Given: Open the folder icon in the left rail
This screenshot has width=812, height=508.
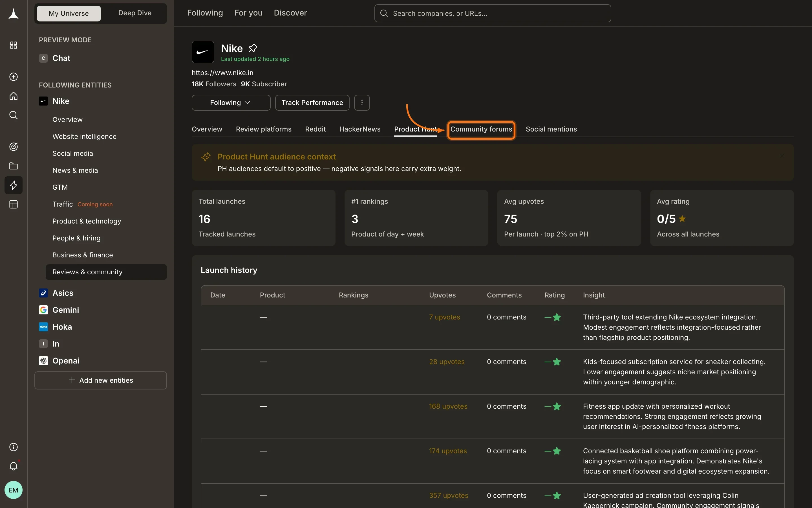Looking at the screenshot, I should point(14,166).
